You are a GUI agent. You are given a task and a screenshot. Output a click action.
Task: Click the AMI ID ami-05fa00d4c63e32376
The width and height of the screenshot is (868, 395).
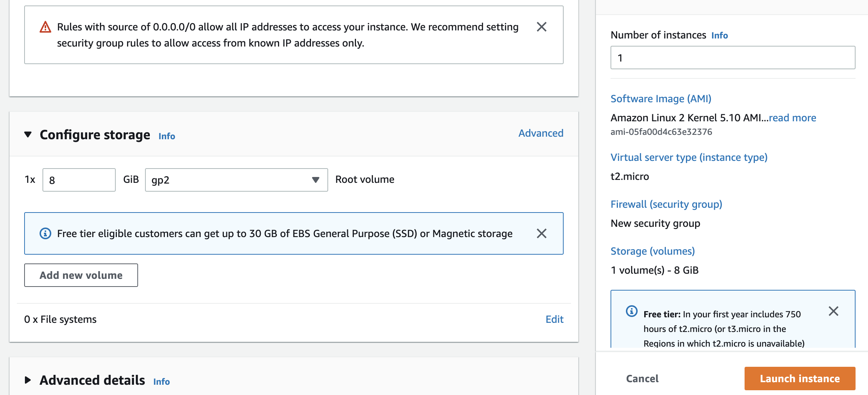coord(661,132)
